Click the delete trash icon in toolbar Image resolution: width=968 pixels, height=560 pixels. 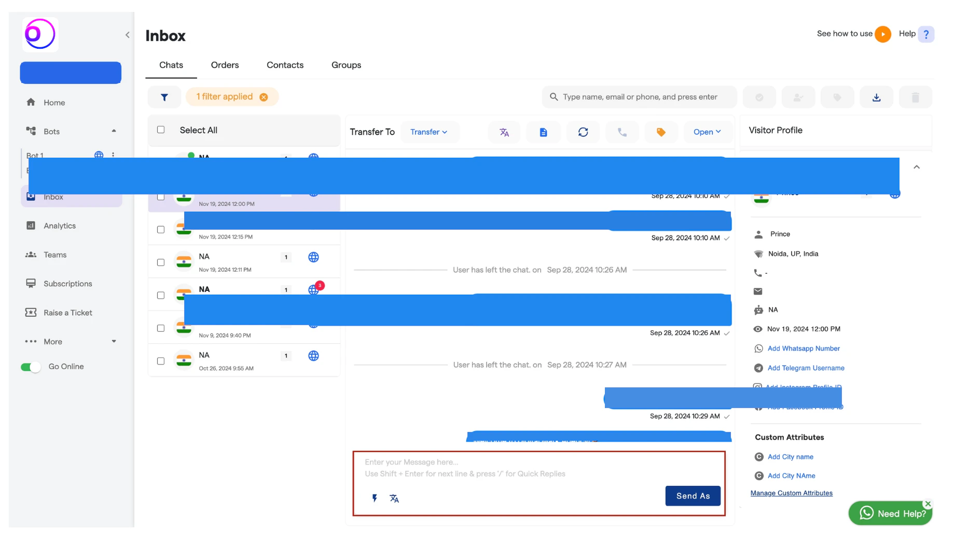pos(915,97)
